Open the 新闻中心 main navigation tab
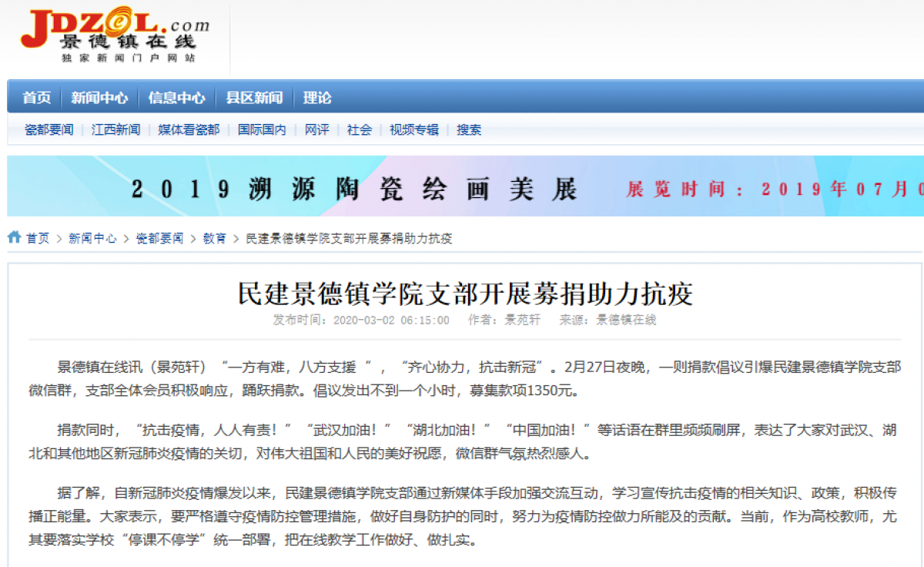Viewport: 924px width, 567px height. click(99, 98)
